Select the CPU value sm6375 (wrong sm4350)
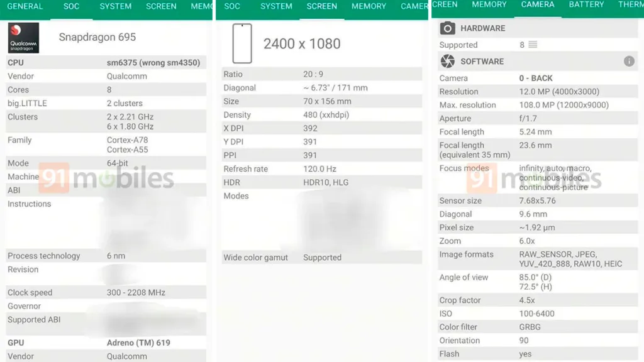The height and width of the screenshot is (362, 644). point(153,62)
